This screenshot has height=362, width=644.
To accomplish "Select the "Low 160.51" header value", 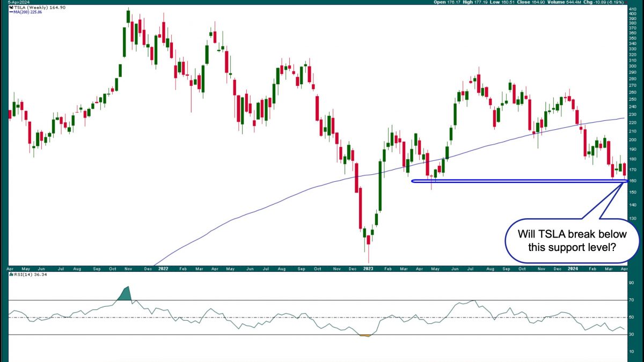I will pos(503,2).
